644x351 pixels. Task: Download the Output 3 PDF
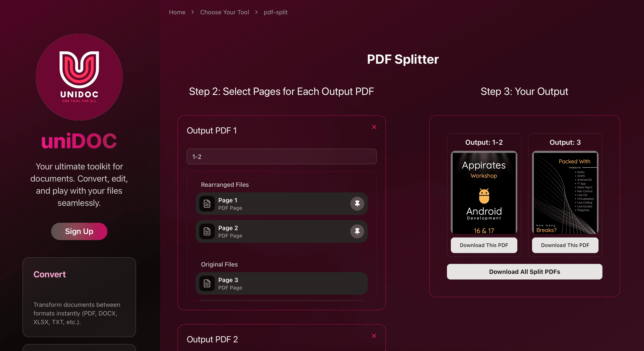[x=565, y=245]
